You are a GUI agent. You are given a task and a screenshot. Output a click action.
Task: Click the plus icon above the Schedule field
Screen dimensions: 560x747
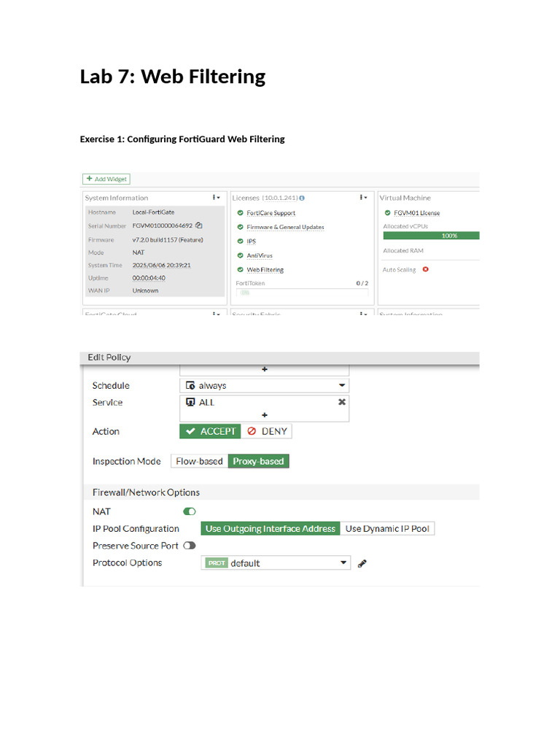click(x=264, y=369)
